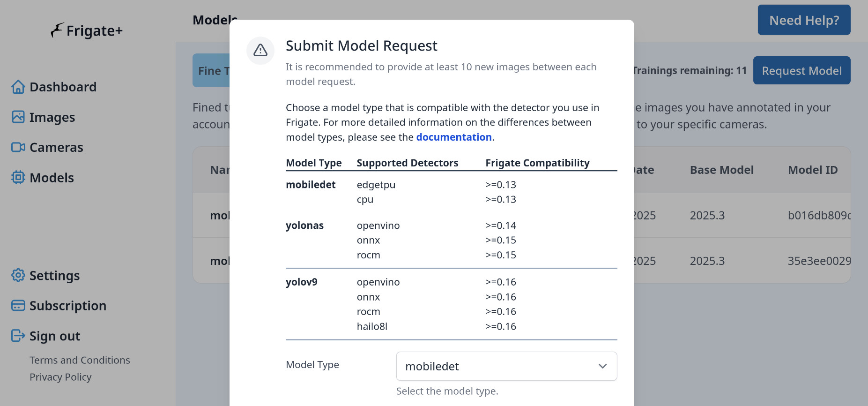The height and width of the screenshot is (406, 868).
Task: Click the Images picture icon
Action: point(18,117)
